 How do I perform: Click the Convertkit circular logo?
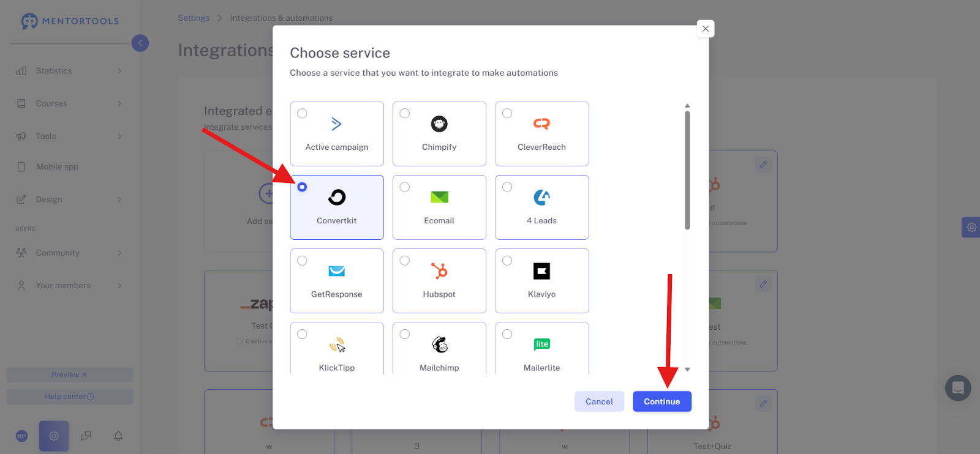pyautogui.click(x=337, y=197)
